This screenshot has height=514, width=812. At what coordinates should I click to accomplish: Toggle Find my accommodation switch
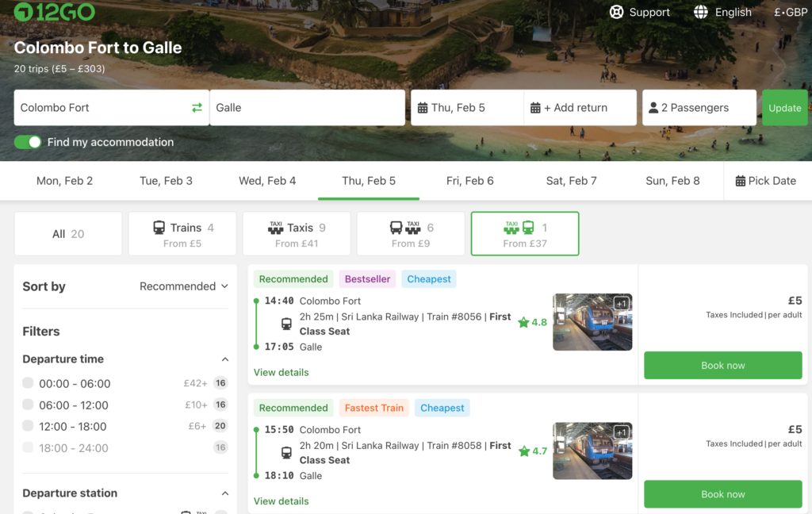[x=28, y=142]
